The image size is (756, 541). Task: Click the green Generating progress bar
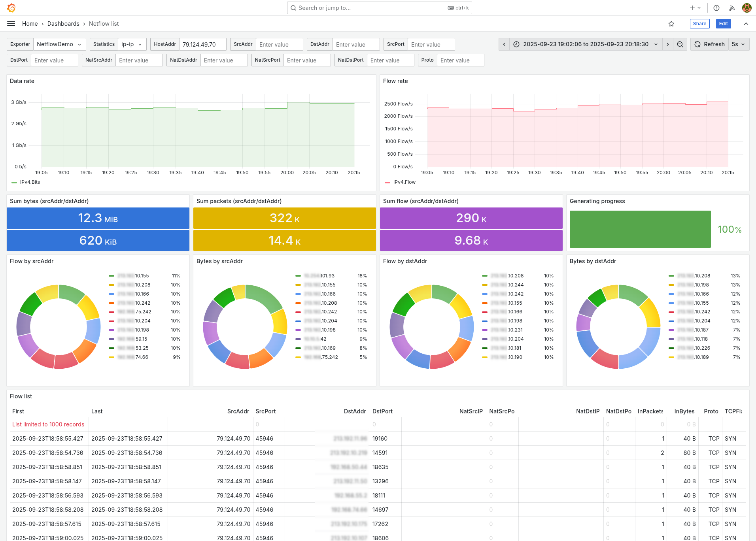point(640,229)
